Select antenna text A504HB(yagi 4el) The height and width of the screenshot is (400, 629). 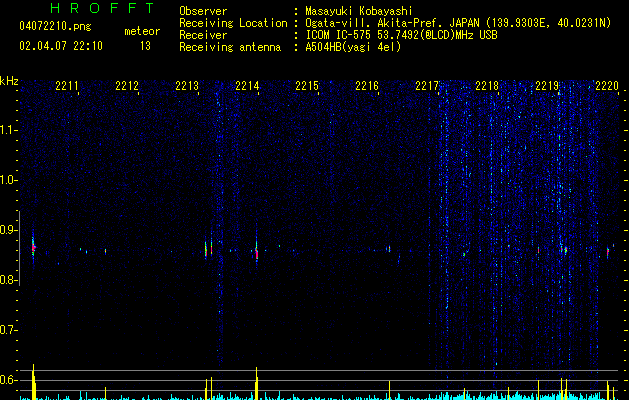pyautogui.click(x=353, y=47)
